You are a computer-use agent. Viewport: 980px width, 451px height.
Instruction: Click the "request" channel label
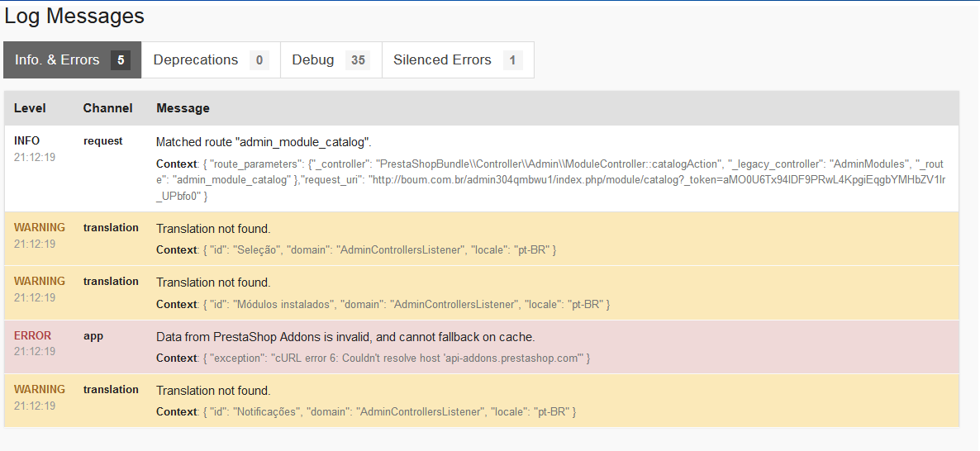pyautogui.click(x=103, y=141)
